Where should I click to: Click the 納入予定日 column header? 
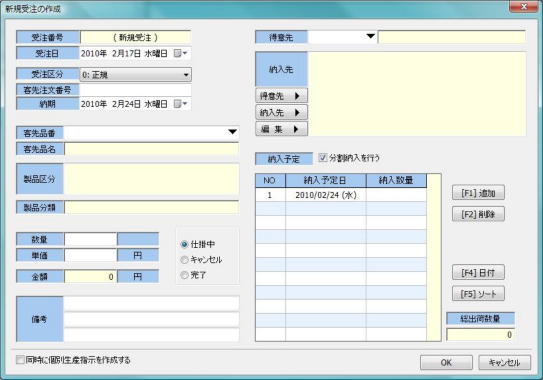[326, 180]
